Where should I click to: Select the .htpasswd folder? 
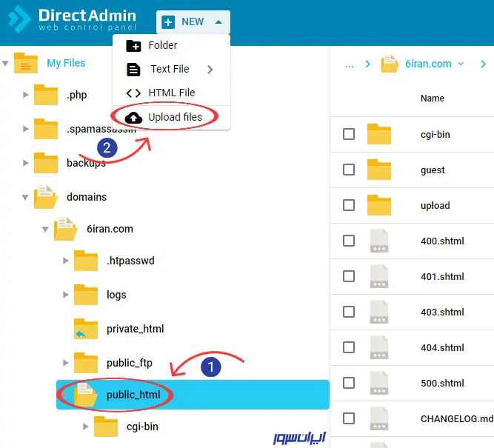(131, 261)
